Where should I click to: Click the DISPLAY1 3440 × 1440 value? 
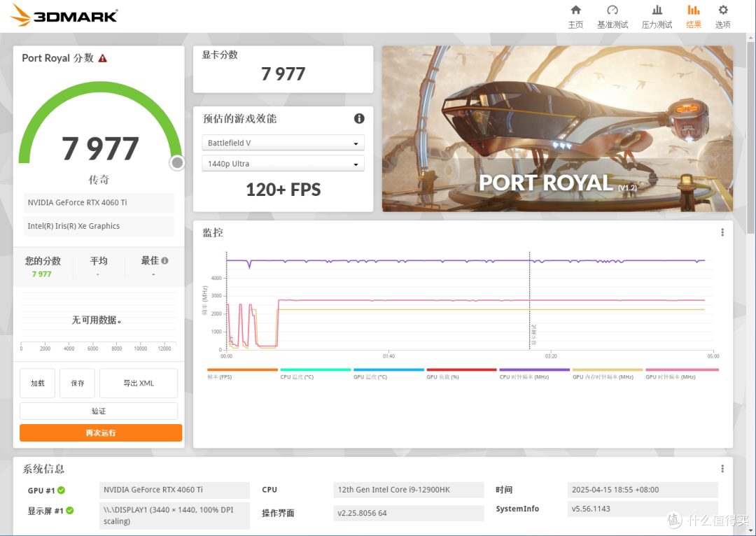coord(174,516)
